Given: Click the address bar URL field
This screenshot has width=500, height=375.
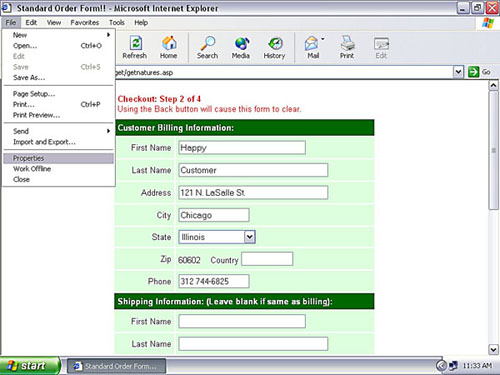Looking at the screenshot, I should pyautogui.click(x=283, y=72).
